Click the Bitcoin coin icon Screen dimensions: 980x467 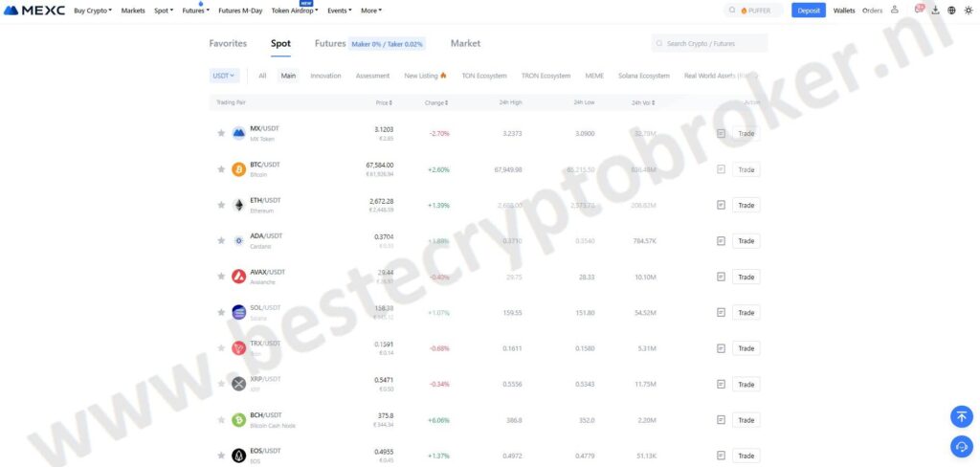238,169
